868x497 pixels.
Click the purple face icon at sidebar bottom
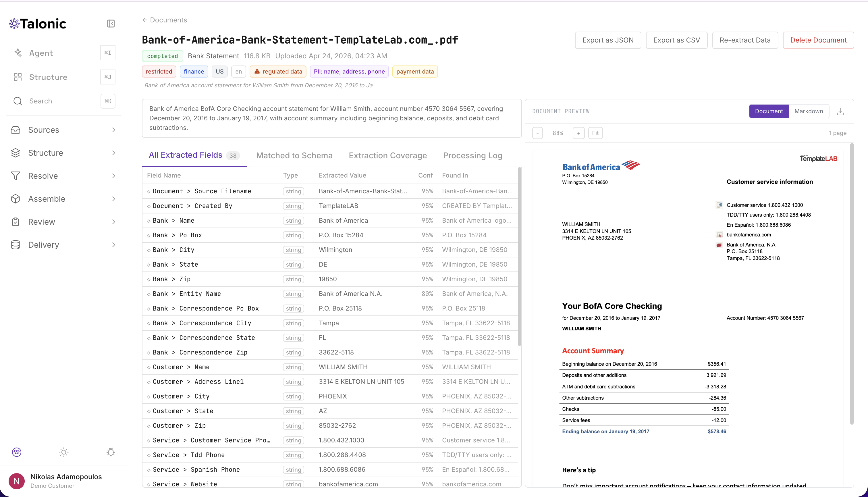coord(17,452)
